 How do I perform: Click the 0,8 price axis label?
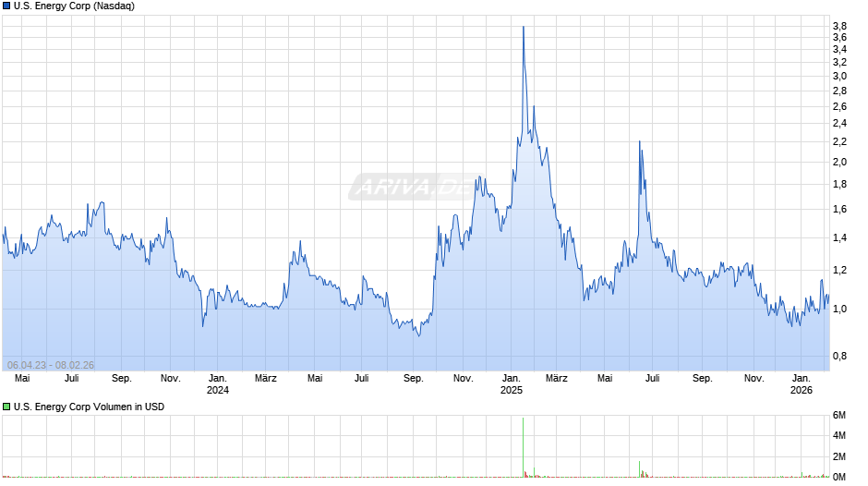pos(839,356)
